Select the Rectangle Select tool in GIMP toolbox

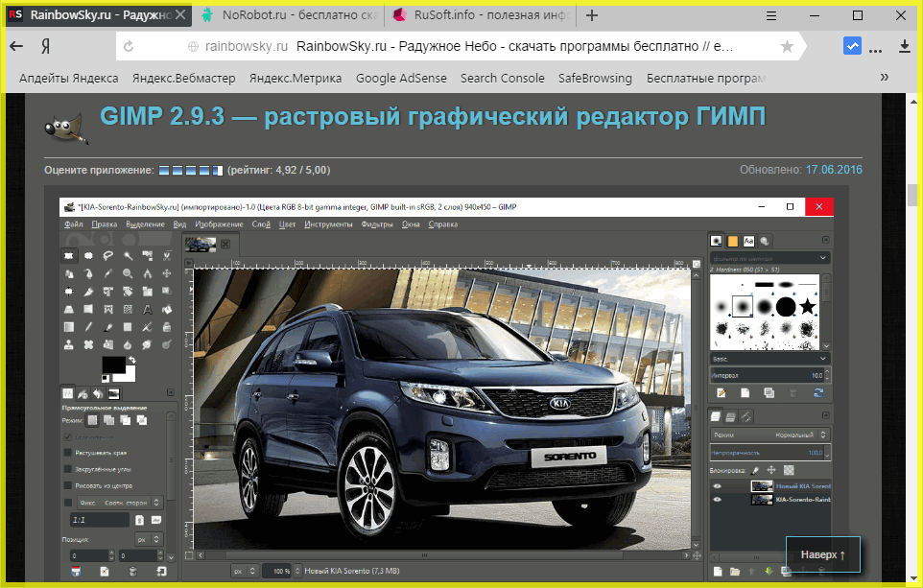tap(69, 255)
